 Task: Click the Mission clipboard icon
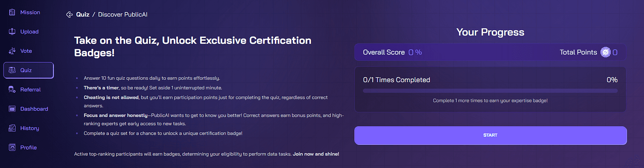[x=12, y=12]
